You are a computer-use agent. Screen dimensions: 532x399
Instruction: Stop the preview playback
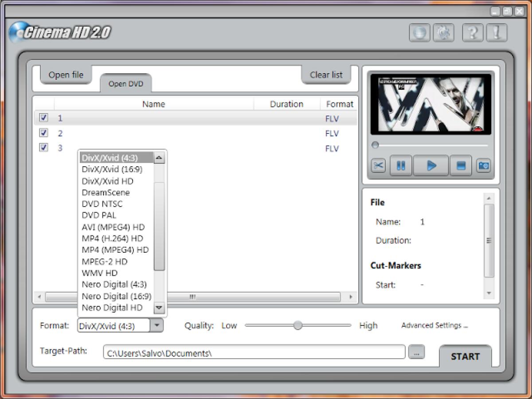click(x=461, y=165)
